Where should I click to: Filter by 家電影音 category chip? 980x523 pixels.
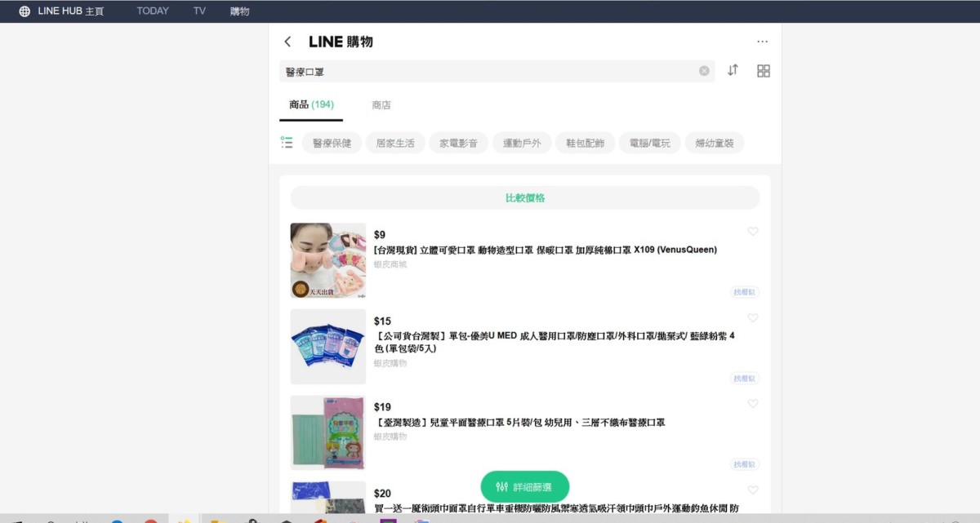[458, 143]
